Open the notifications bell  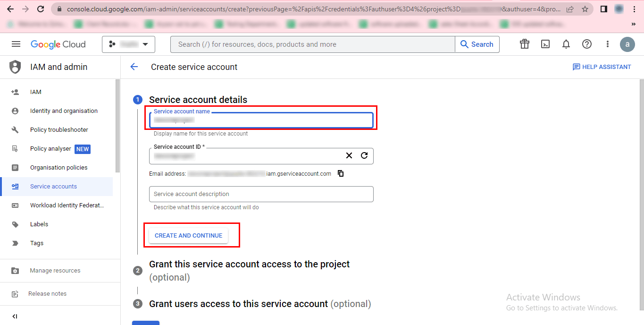click(x=566, y=44)
